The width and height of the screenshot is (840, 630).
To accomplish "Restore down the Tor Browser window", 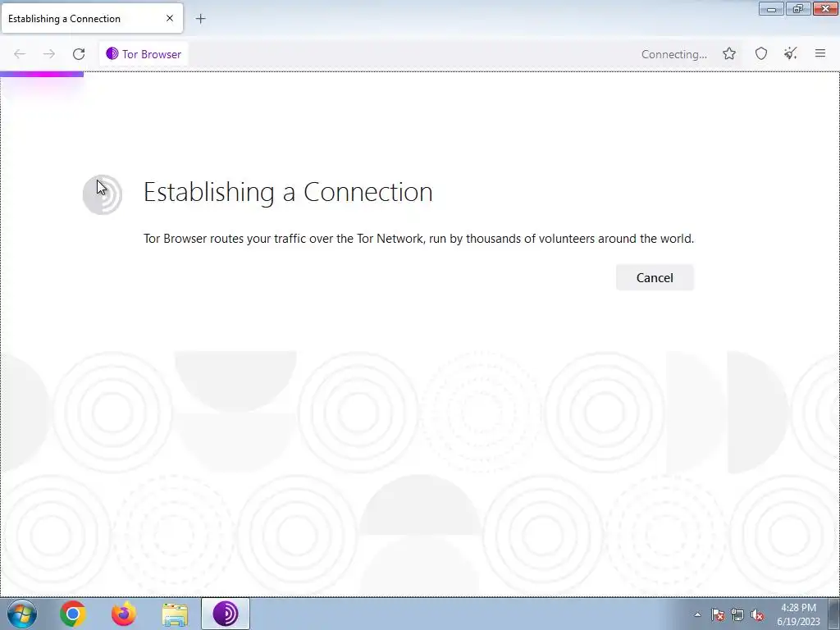I will 798,8.
